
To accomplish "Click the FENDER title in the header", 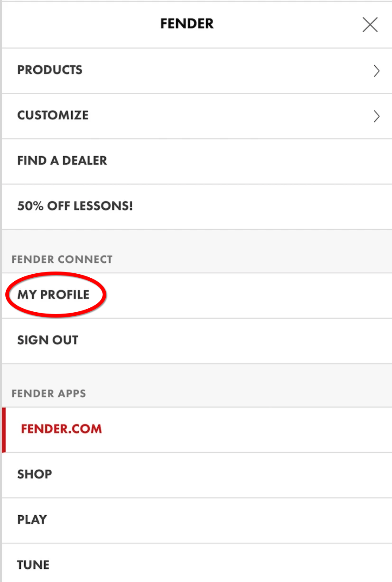I will [187, 24].
